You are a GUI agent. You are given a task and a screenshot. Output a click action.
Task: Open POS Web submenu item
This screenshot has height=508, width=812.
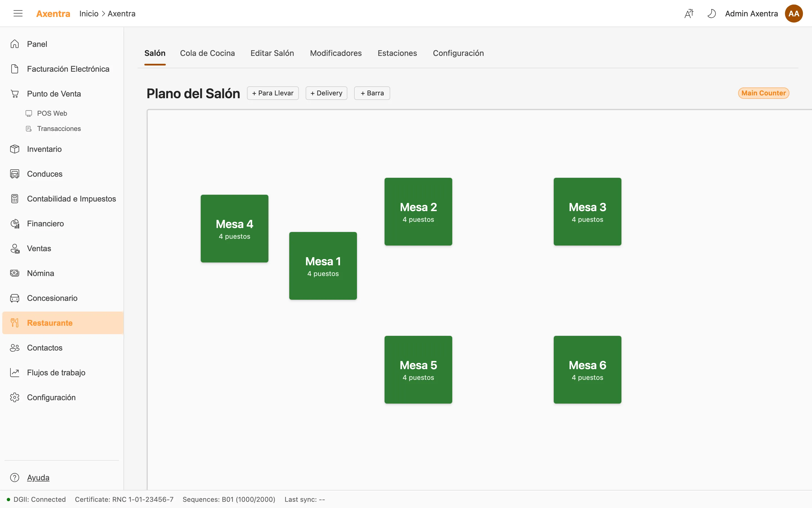[x=52, y=113]
